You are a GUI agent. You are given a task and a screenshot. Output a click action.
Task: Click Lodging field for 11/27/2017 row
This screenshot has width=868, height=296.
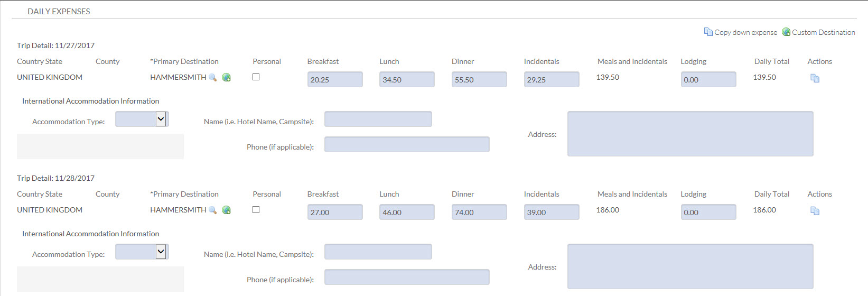click(x=708, y=80)
